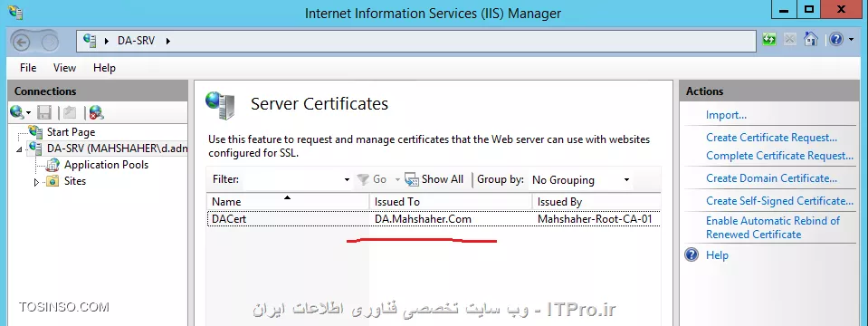This screenshot has width=868, height=326.
Task: Click Enable Automatic Rebind of Renewed Certificate
Action: [773, 227]
